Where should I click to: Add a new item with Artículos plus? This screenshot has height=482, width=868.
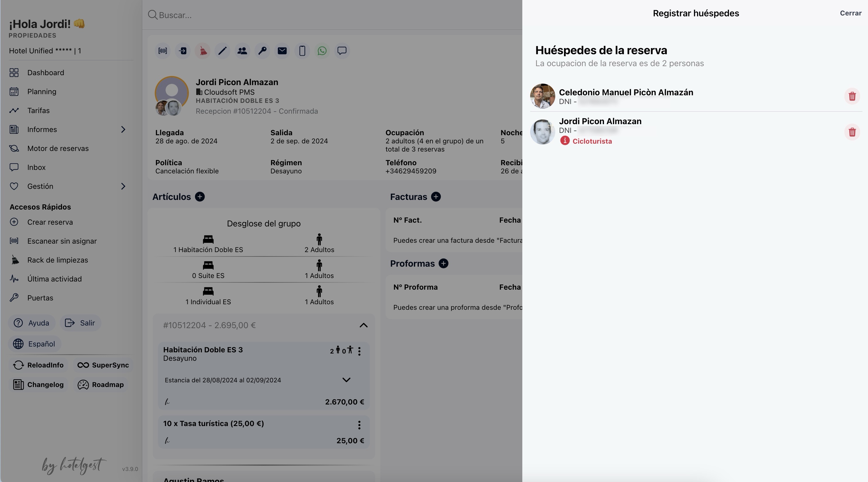tap(200, 197)
